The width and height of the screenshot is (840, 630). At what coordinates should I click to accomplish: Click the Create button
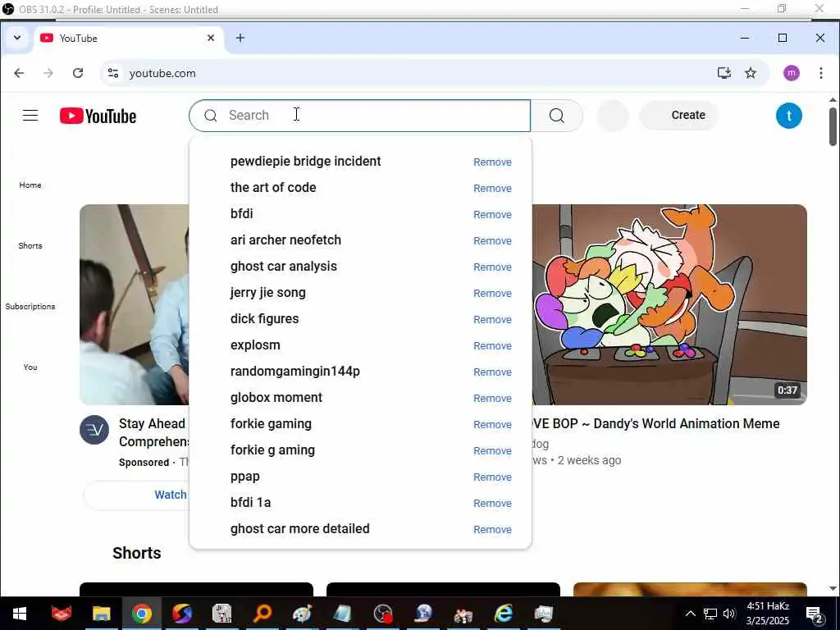click(678, 115)
